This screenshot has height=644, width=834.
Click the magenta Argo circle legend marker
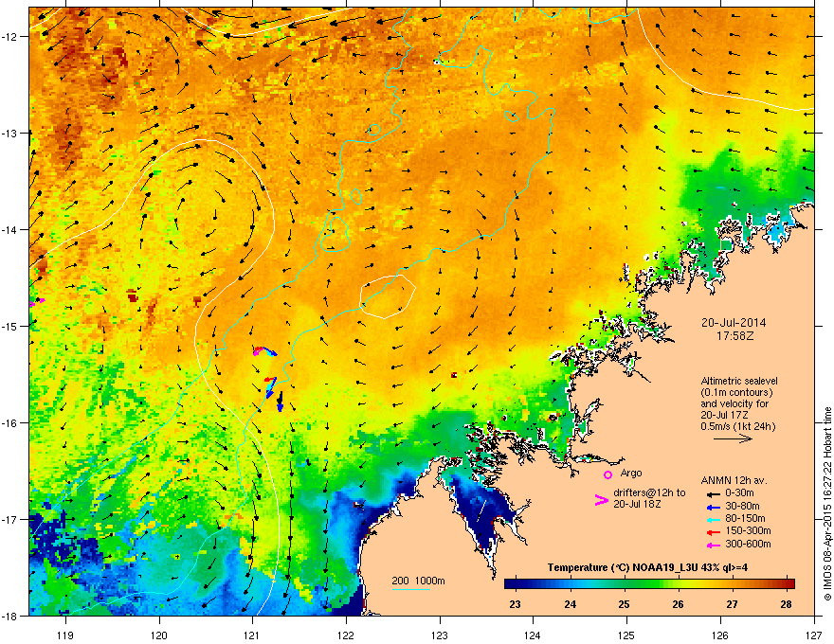(x=607, y=474)
